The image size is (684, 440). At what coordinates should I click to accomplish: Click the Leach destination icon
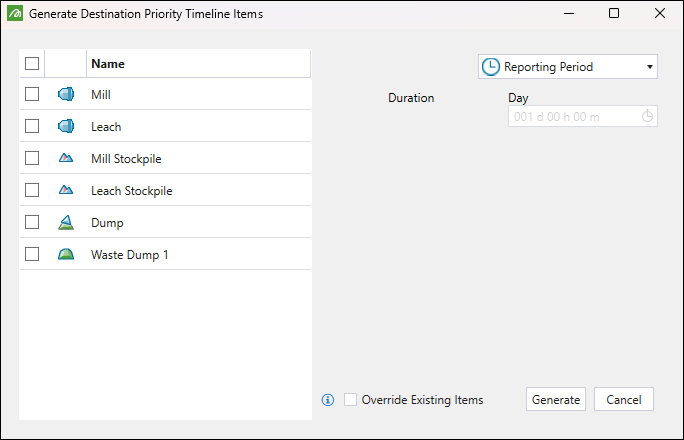tap(66, 127)
